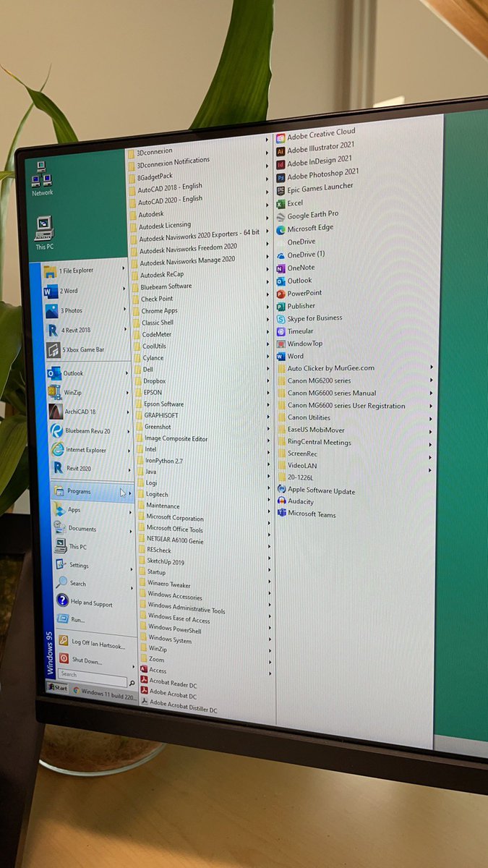Open Publisher
The width and height of the screenshot is (488, 868).
296,306
